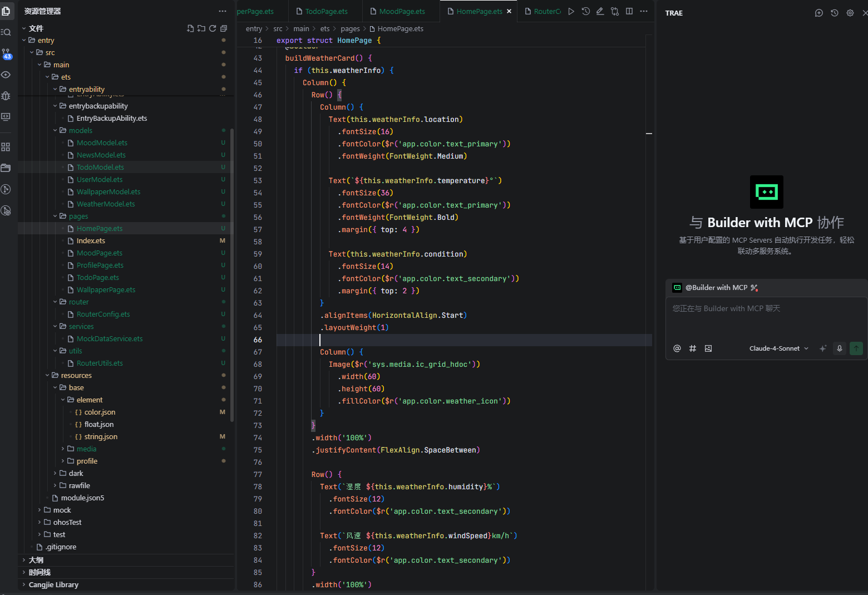This screenshot has height=595, width=868.
Task: Open the Run and Debug bug icon
Action: click(x=6, y=96)
